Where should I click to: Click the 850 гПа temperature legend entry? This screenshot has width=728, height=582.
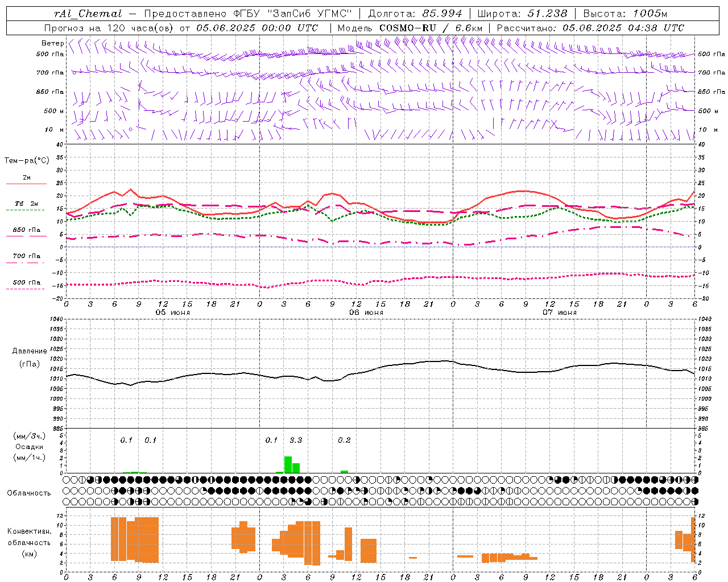point(27,230)
